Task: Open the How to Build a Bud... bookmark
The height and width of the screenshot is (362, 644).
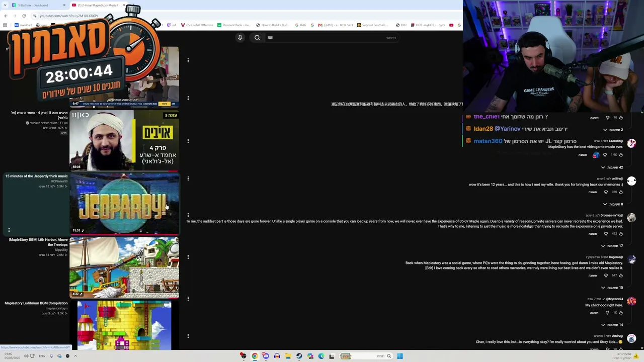Action: click(273, 25)
